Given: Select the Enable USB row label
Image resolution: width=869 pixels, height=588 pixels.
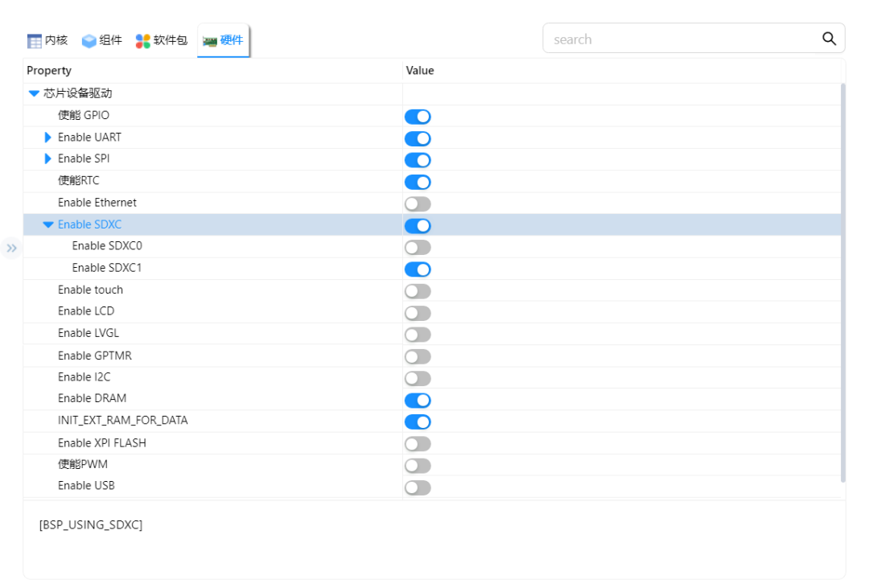Looking at the screenshot, I should 86,486.
